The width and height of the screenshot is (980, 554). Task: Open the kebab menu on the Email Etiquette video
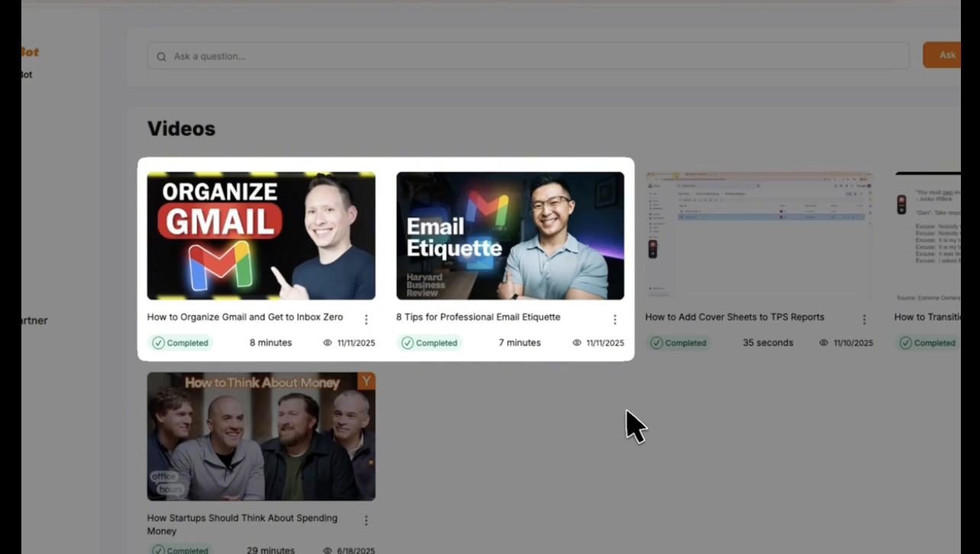[615, 319]
